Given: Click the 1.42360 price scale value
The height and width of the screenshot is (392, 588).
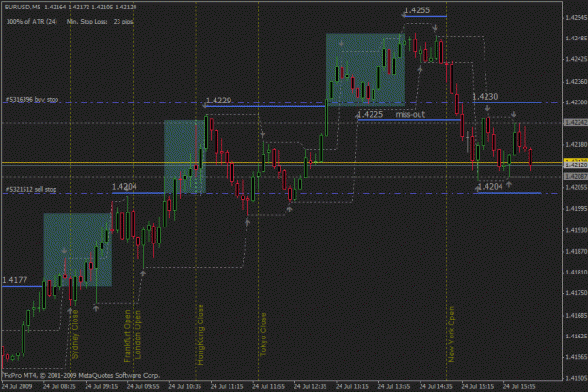Looking at the screenshot, I should pyautogui.click(x=576, y=82).
